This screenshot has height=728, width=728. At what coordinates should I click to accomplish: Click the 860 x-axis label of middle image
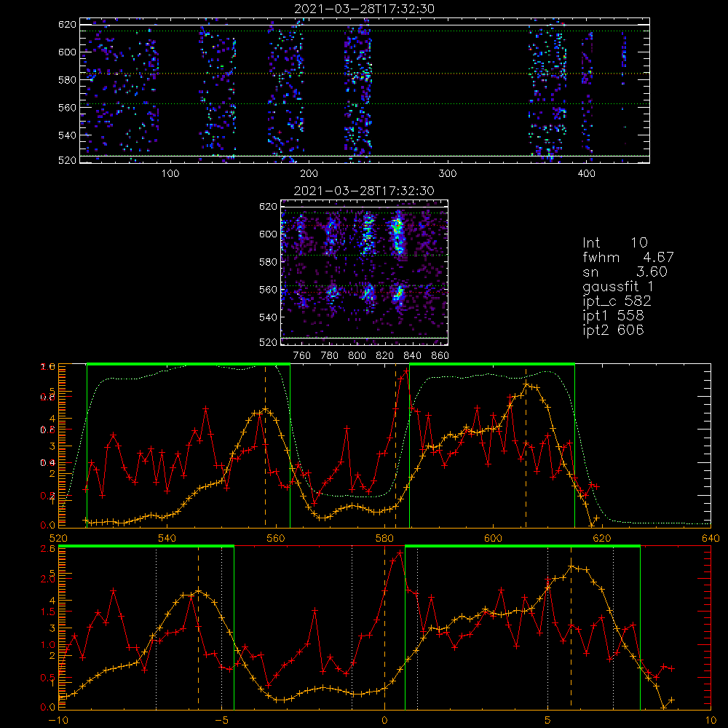(440, 356)
